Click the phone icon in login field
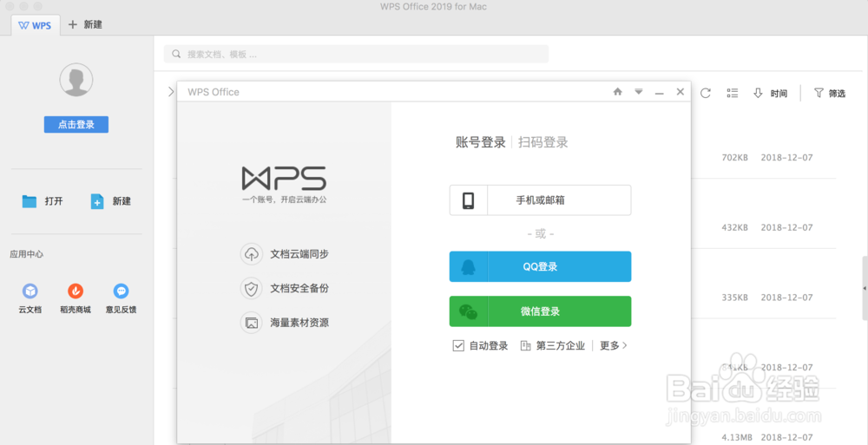The height and width of the screenshot is (445, 868). [469, 200]
